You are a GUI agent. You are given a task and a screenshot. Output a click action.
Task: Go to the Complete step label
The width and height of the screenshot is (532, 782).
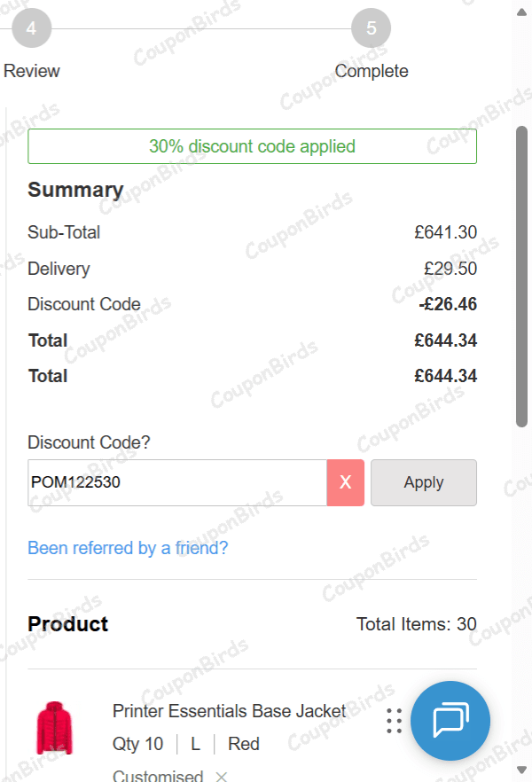(x=372, y=71)
